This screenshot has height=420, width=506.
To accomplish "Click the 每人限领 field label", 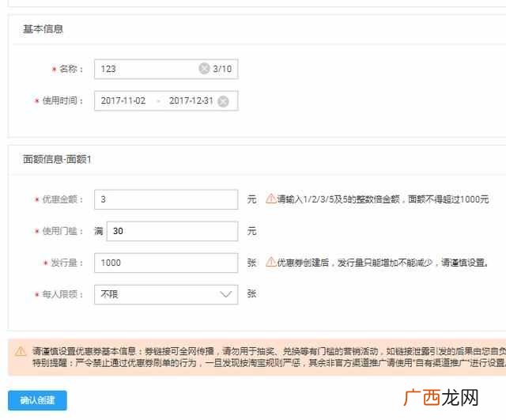I will (62, 294).
